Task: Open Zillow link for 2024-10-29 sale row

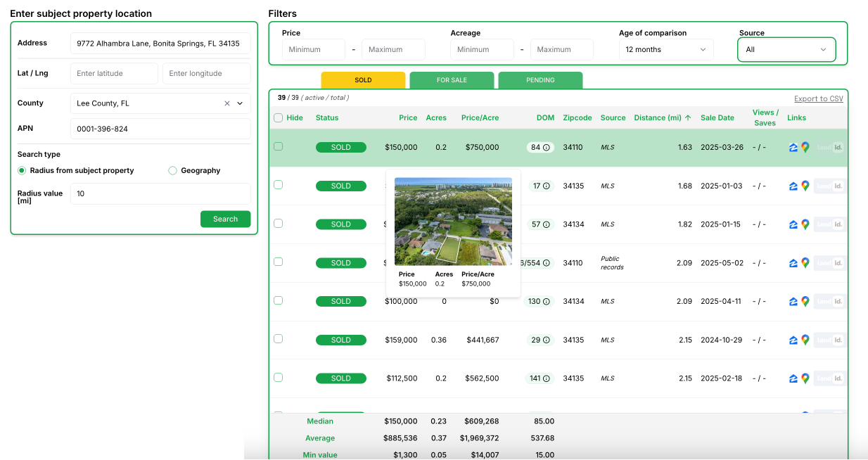Action: pos(793,340)
